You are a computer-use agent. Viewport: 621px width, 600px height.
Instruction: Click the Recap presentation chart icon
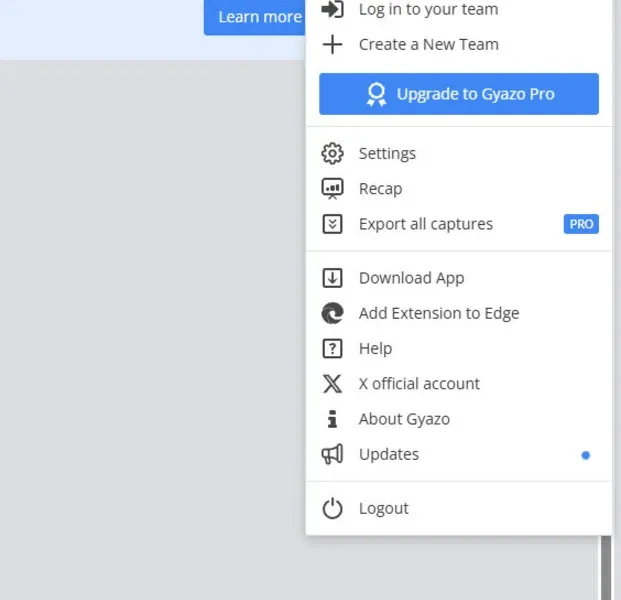click(332, 189)
